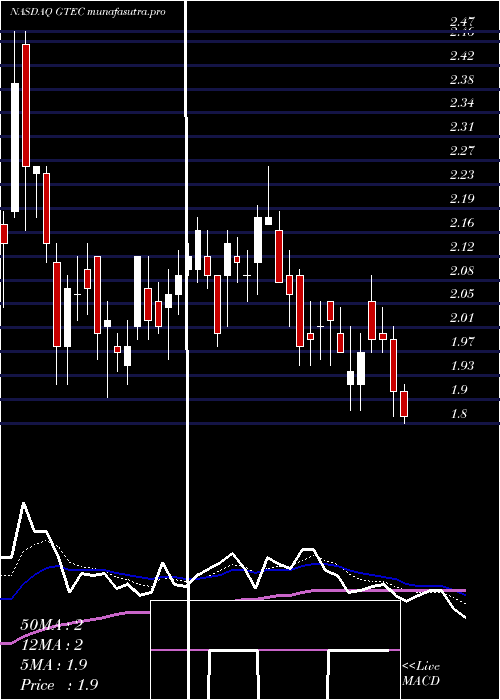Click the 2.05 price axis label
Screen dimensions: 500x700
[462, 294]
